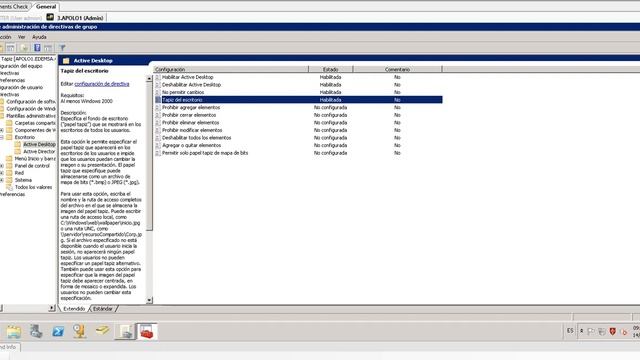Open the configuración de directiva link
Viewport: 640px width, 360px height.
(x=102, y=84)
